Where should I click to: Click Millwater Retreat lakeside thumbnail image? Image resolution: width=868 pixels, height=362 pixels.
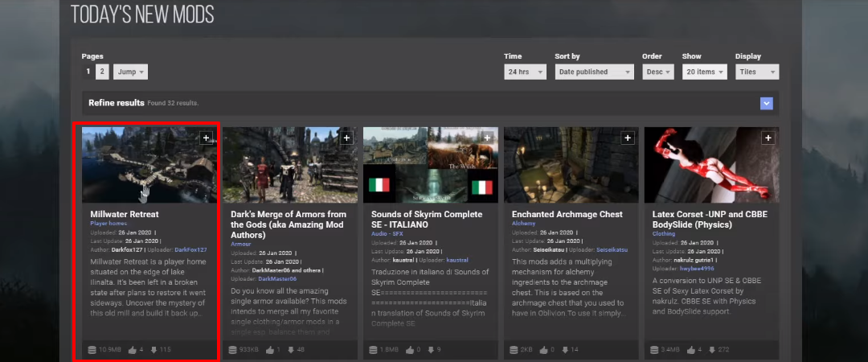click(x=149, y=165)
